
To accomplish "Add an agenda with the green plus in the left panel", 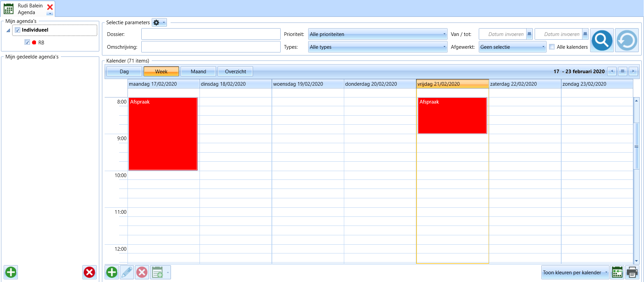I will pyautogui.click(x=11, y=272).
